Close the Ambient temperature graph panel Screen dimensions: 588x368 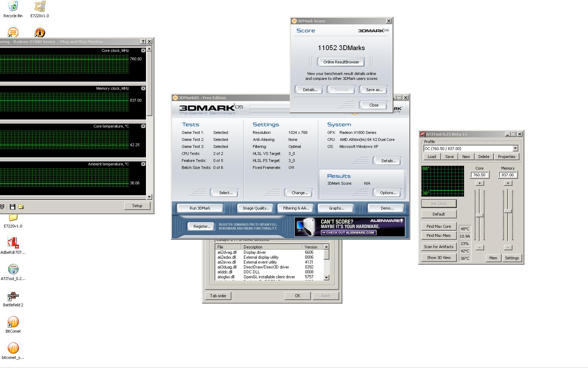coord(143,164)
